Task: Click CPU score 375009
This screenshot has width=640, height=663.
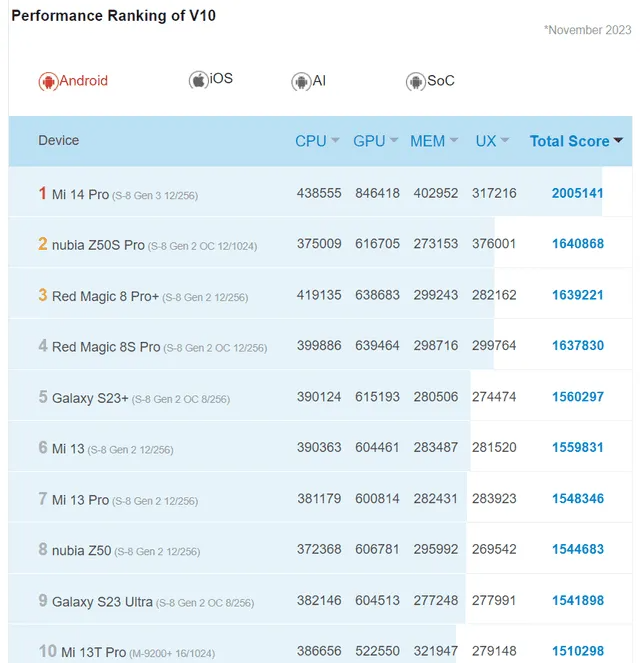Action: [x=319, y=244]
